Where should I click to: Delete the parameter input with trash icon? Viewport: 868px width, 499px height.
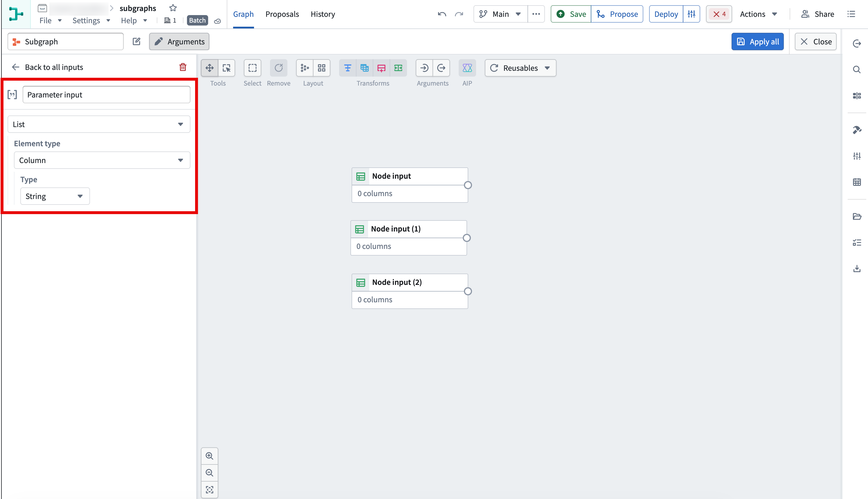click(x=183, y=67)
